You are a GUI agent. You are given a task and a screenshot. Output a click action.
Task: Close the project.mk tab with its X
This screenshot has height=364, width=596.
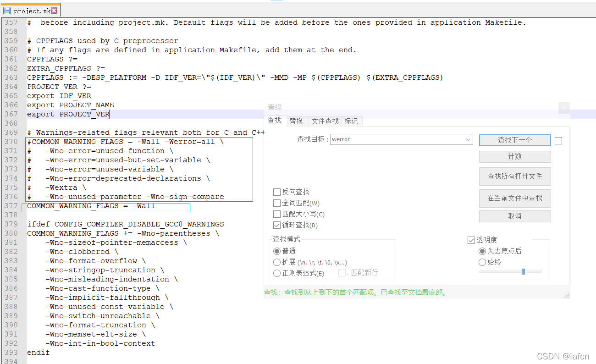point(54,10)
